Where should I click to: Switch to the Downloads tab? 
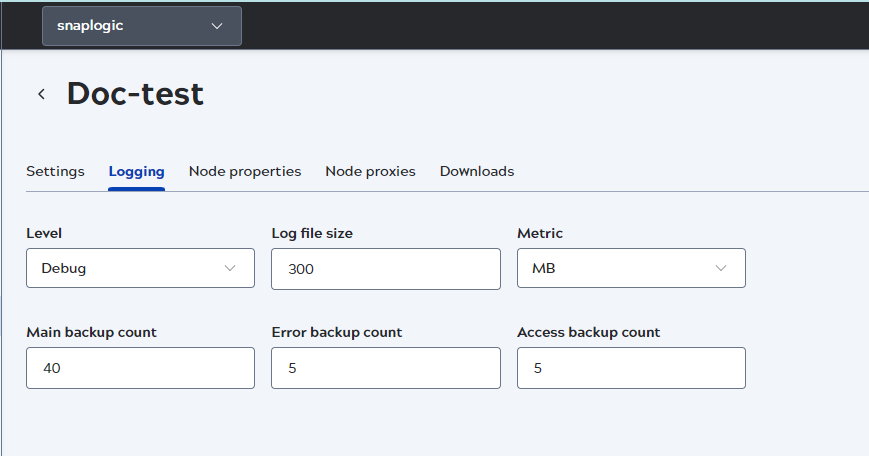[x=477, y=171]
